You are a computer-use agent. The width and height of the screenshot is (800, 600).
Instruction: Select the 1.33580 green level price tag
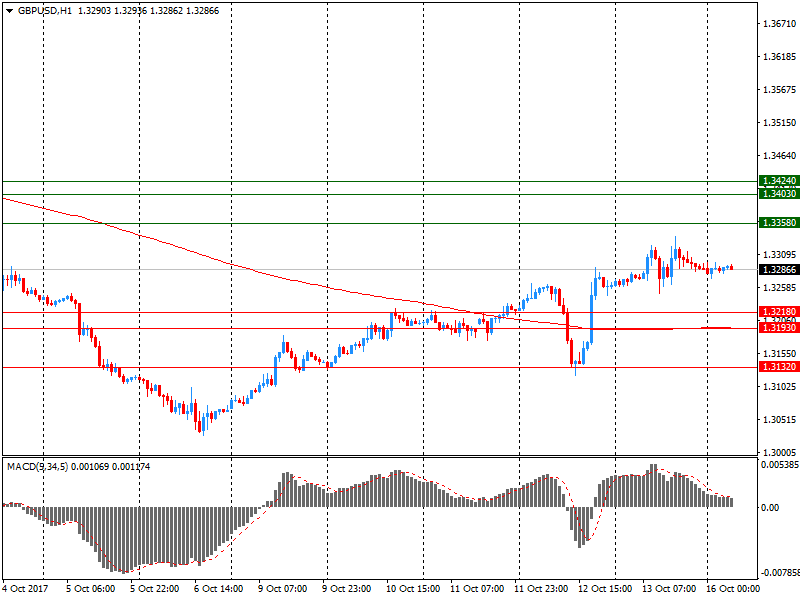[x=779, y=222]
